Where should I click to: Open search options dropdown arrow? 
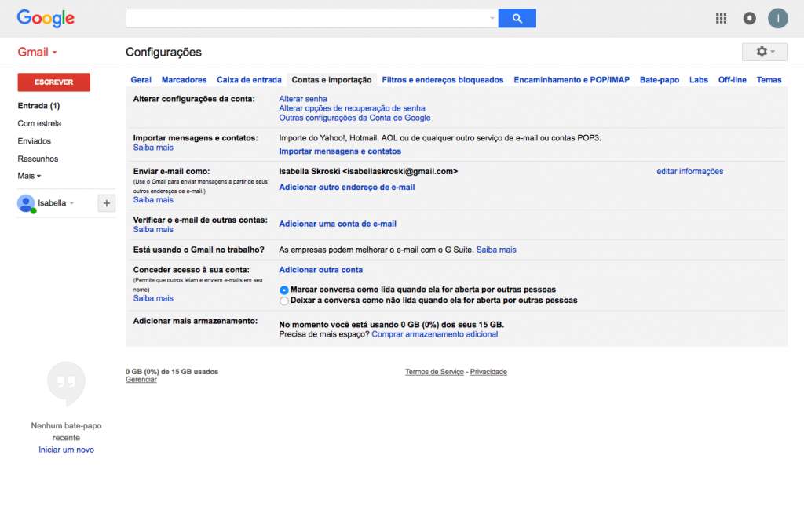coord(492,19)
